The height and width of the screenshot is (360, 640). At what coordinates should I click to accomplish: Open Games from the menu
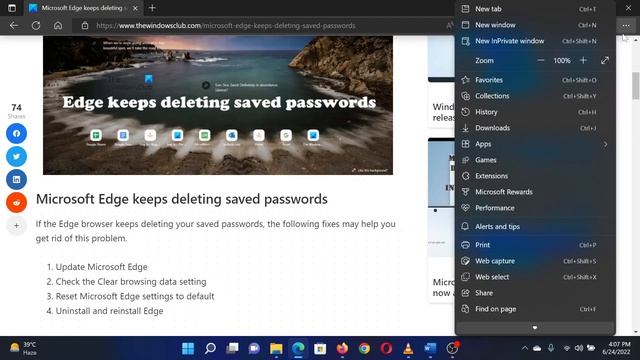tap(535, 160)
